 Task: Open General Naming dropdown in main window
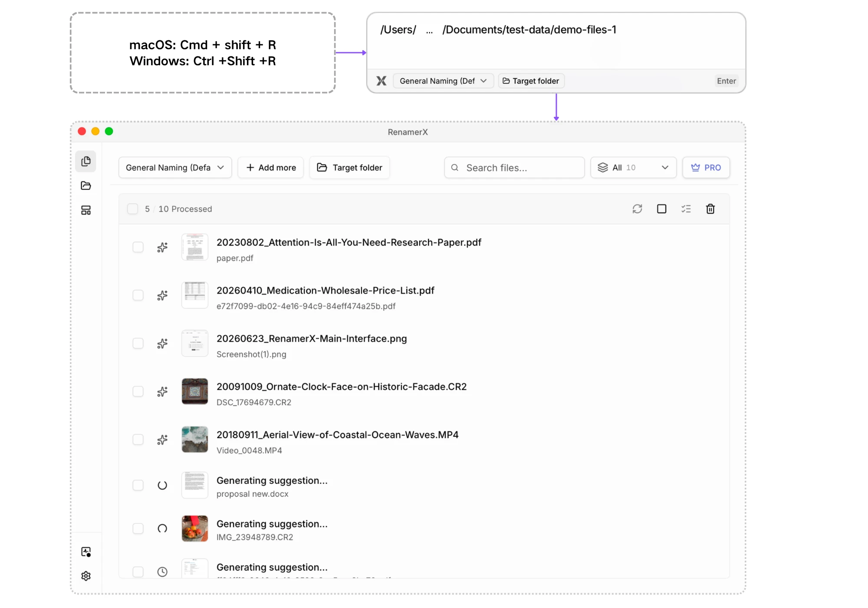pos(175,168)
